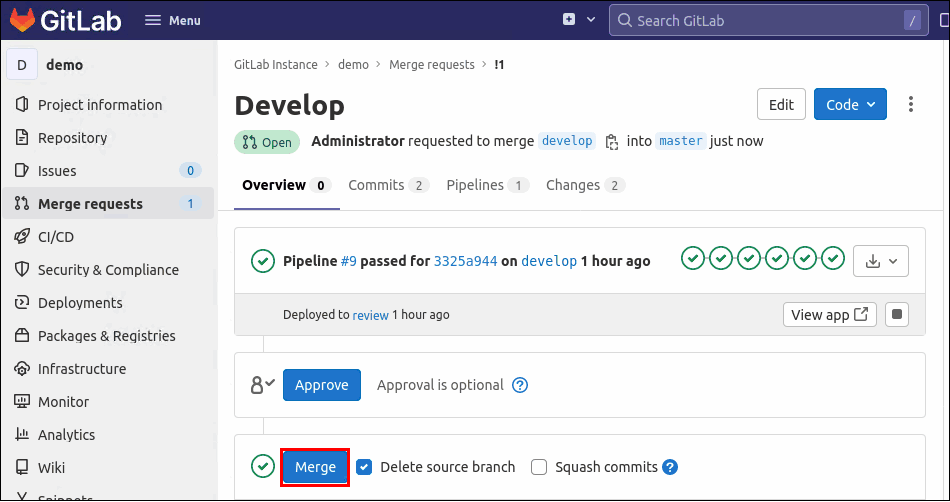950x502 pixels.
Task: Click the Packages & Registries icon
Action: pos(22,335)
